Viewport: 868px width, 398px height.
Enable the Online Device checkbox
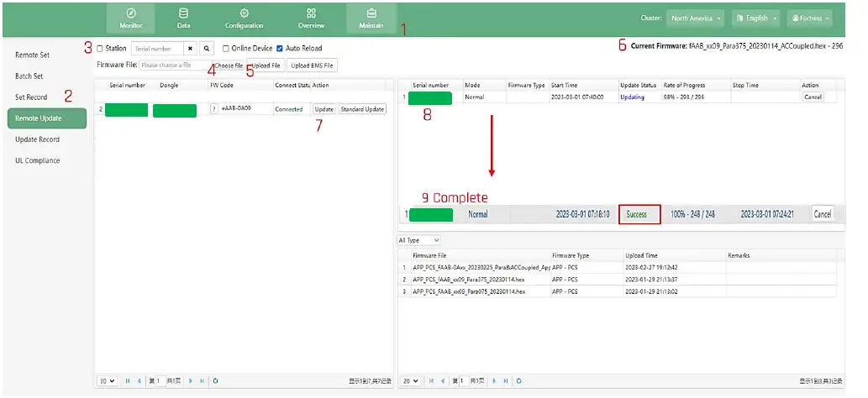click(x=225, y=49)
